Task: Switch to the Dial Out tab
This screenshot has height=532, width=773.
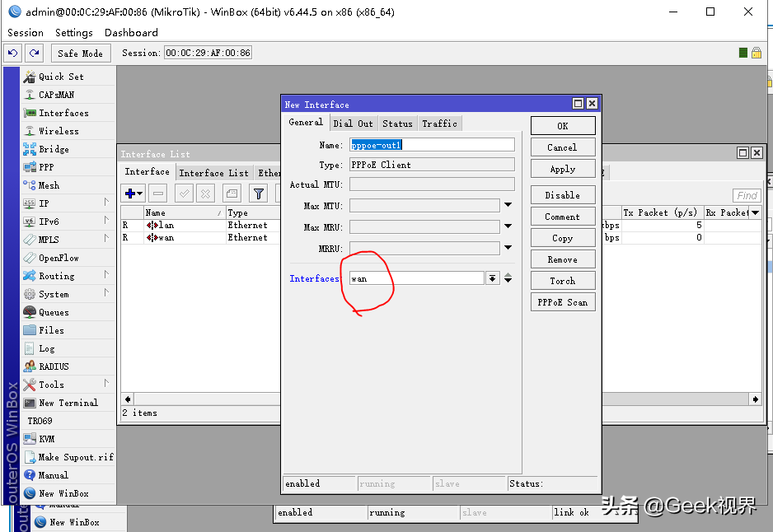Action: [x=353, y=124]
